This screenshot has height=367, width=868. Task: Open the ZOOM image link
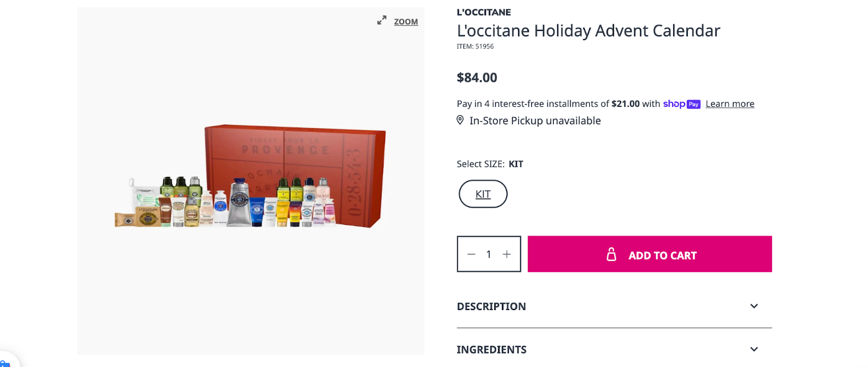pyautogui.click(x=406, y=22)
